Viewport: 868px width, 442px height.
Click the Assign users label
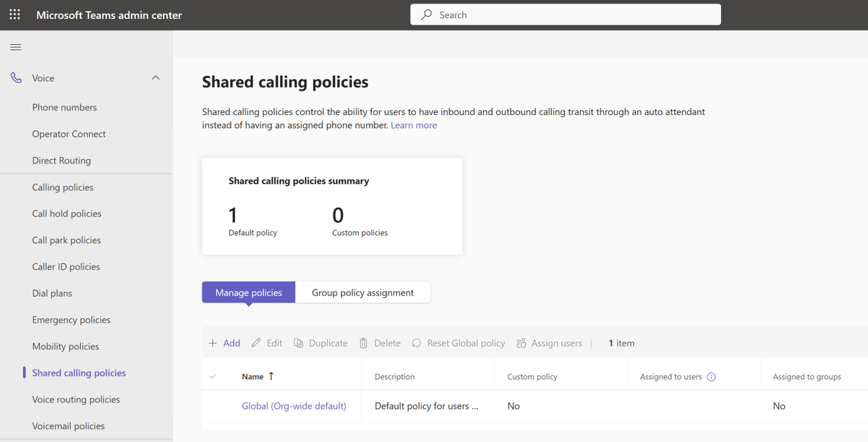pyautogui.click(x=557, y=343)
